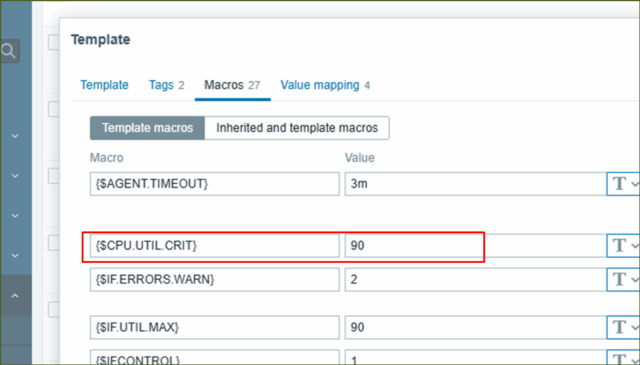Expand the first sidebar menu section chevron
The height and width of the screenshot is (365, 640).
click(15, 136)
